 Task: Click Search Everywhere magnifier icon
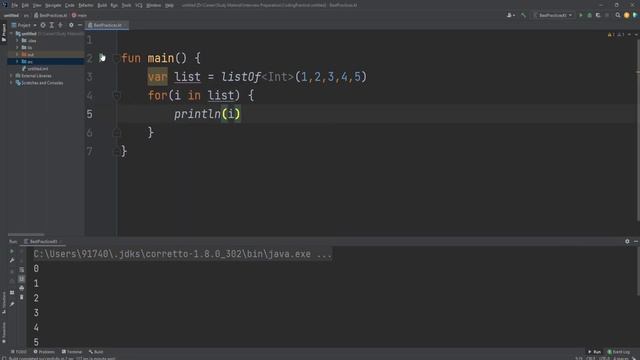point(618,15)
